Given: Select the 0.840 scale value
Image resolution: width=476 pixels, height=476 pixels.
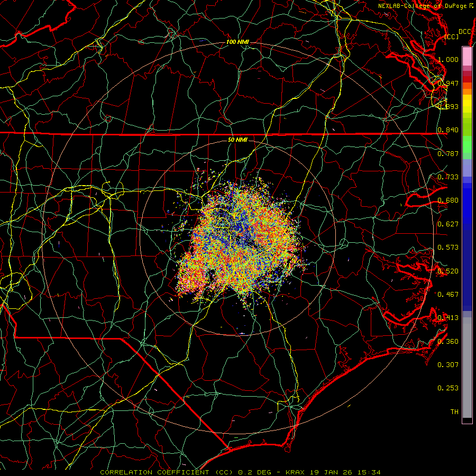Looking at the screenshot, I should tap(448, 130).
